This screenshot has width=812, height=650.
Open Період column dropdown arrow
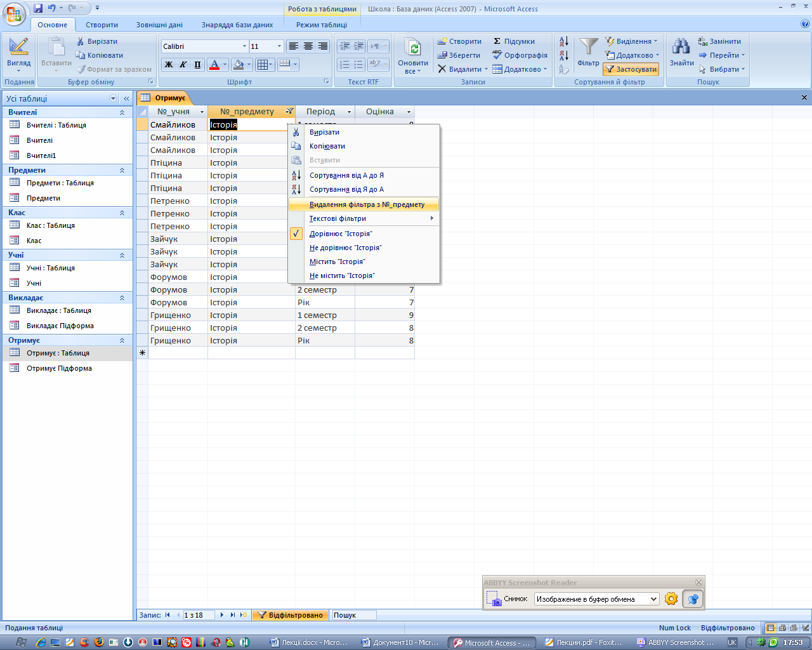[349, 112]
